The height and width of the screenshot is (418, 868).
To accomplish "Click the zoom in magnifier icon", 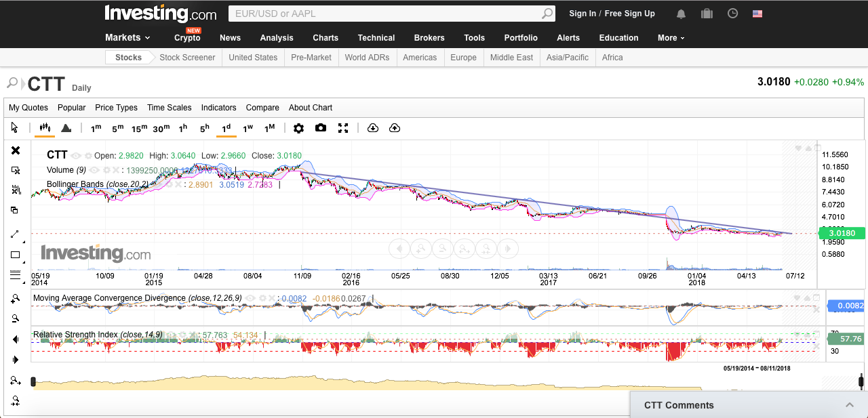I will 15,299.
